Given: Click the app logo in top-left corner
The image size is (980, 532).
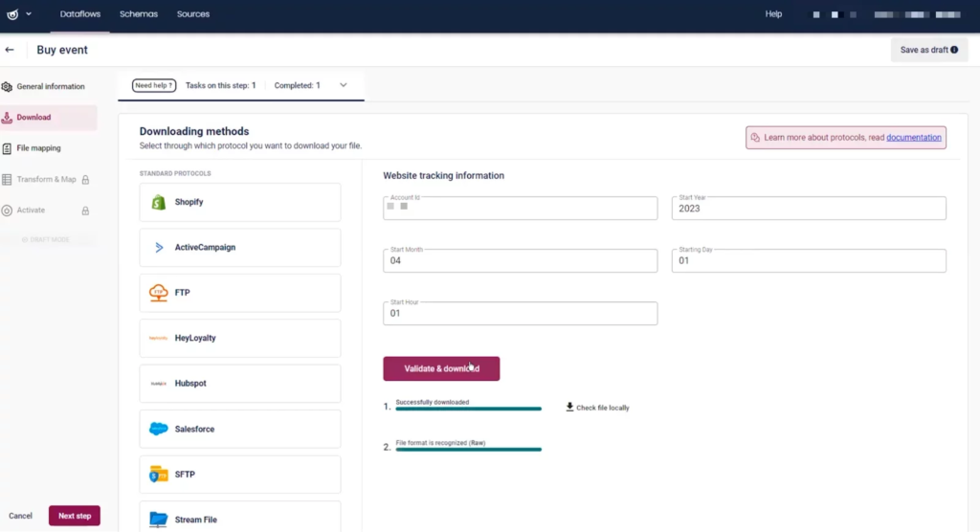Looking at the screenshot, I should click(12, 13).
